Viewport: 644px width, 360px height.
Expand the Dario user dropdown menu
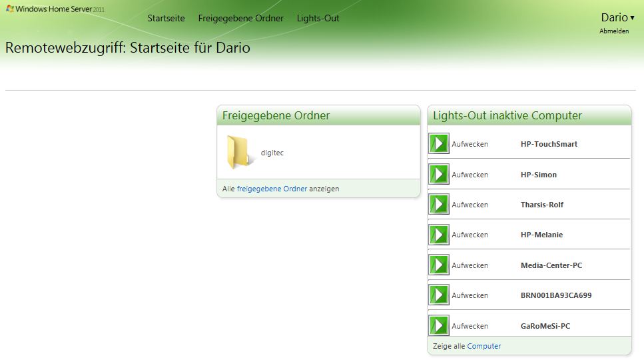click(x=617, y=17)
